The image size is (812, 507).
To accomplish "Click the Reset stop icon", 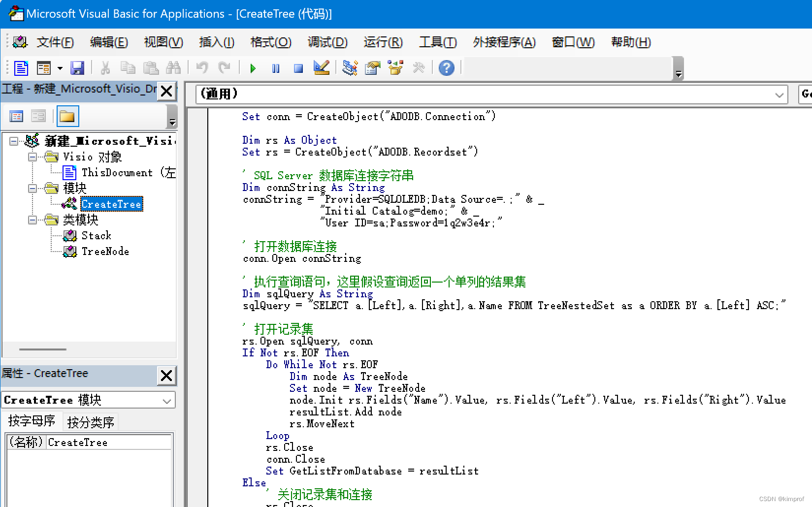I will click(x=298, y=68).
